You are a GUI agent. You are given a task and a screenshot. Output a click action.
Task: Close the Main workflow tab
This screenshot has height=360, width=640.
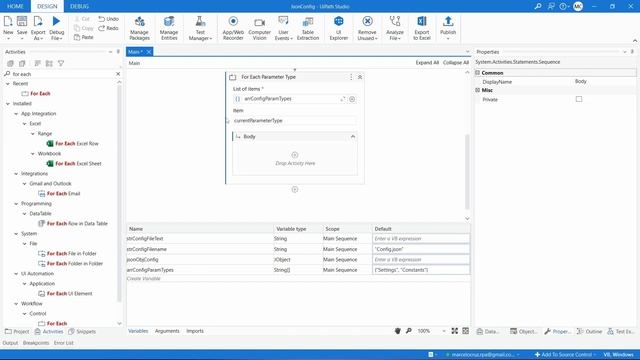tap(149, 52)
